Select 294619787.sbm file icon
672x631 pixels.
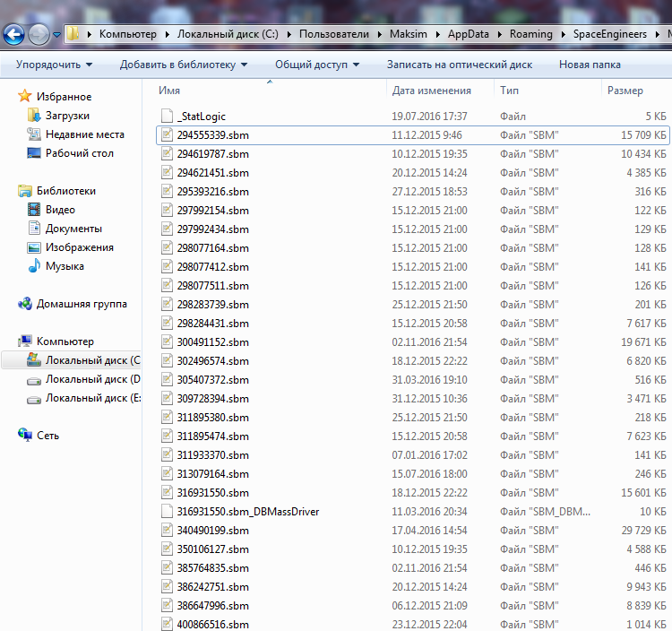pos(168,153)
